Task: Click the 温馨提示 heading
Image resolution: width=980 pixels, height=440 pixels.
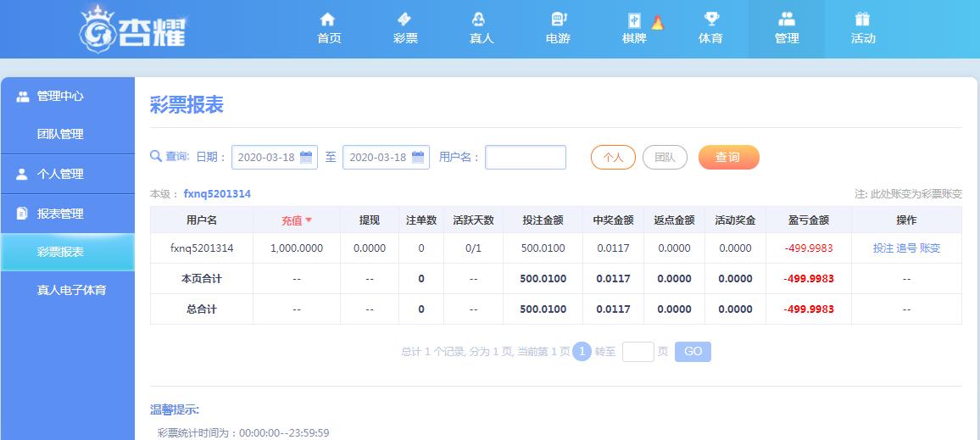Action: click(x=175, y=410)
